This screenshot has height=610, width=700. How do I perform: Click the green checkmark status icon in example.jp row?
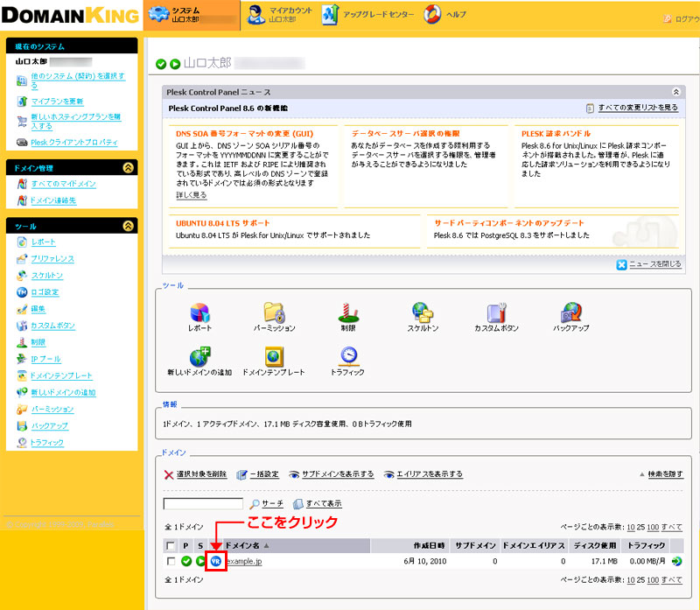coord(186,561)
